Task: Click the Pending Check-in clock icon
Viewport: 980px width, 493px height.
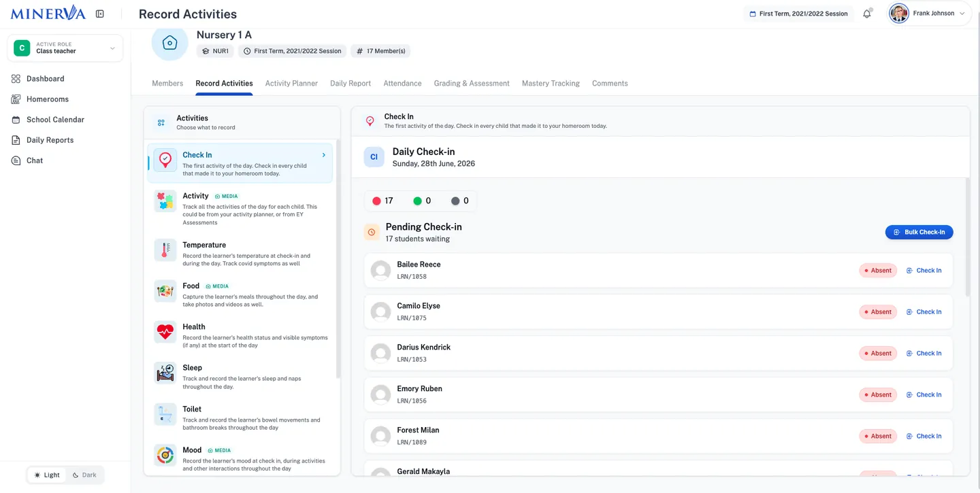Action: pyautogui.click(x=372, y=233)
